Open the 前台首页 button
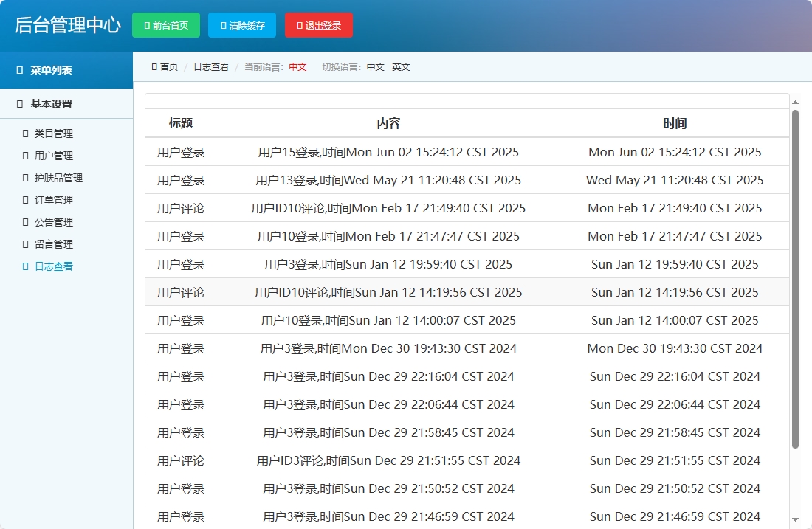Image resolution: width=812 pixels, height=529 pixels. point(166,24)
